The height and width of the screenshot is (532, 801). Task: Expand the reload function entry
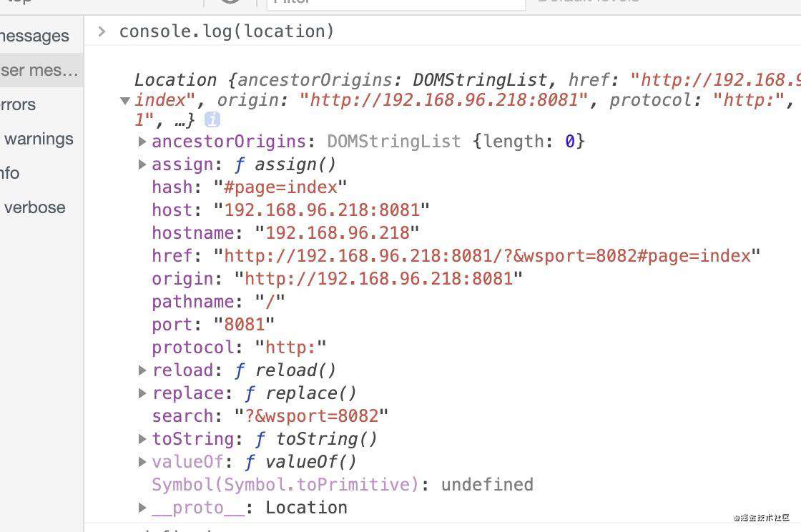click(142, 370)
